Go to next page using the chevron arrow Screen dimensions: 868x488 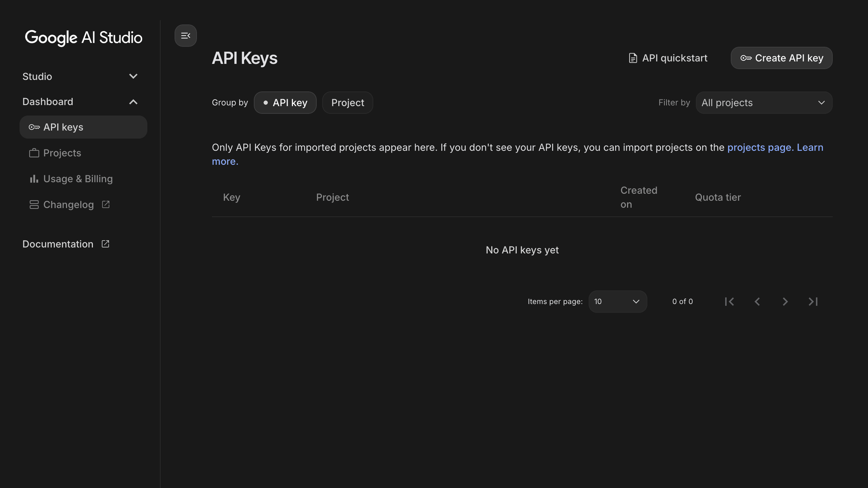(x=785, y=301)
